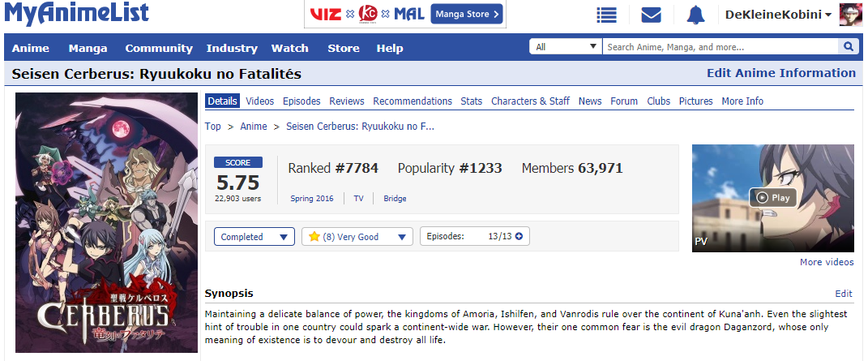Open the Watch menu
868x361 pixels.
click(289, 48)
